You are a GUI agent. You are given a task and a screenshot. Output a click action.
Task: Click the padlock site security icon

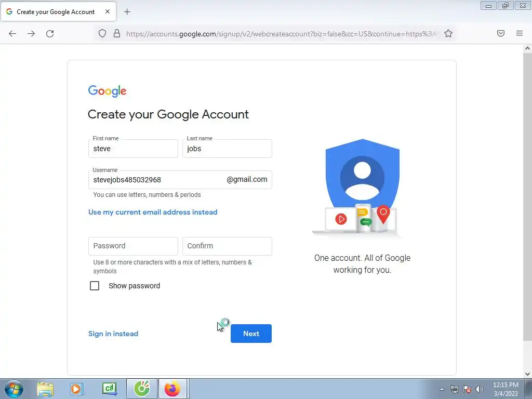click(117, 33)
